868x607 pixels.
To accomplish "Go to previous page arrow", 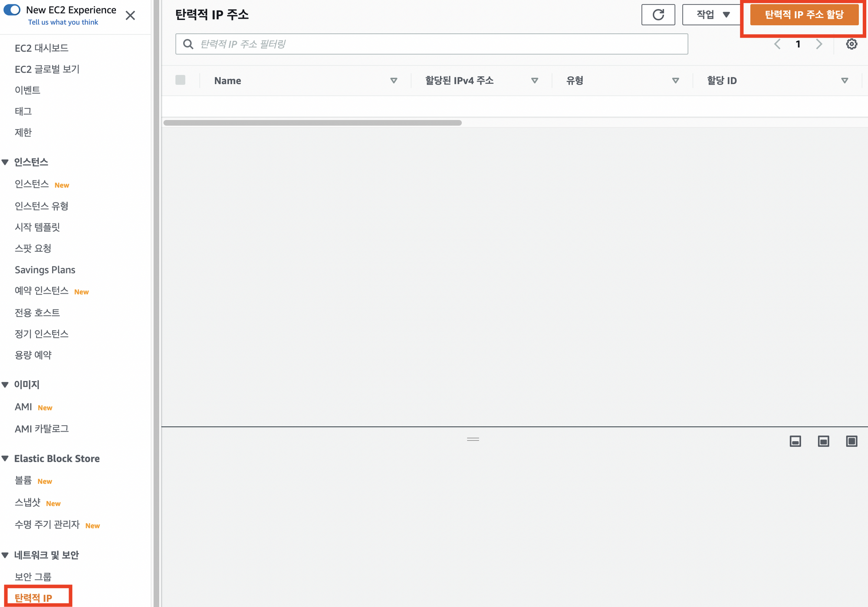I will [777, 44].
